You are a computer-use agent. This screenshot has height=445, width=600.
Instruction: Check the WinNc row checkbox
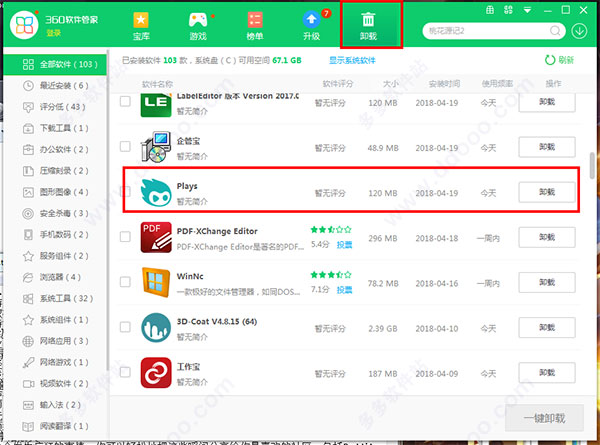click(x=125, y=282)
